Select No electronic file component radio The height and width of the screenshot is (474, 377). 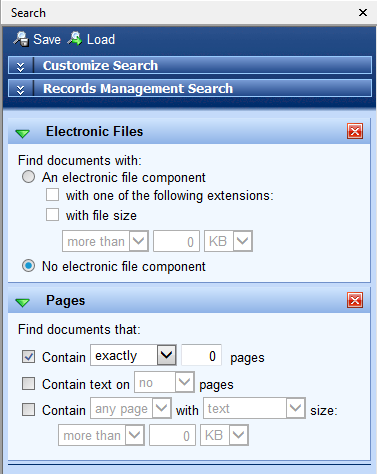[x=28, y=266]
